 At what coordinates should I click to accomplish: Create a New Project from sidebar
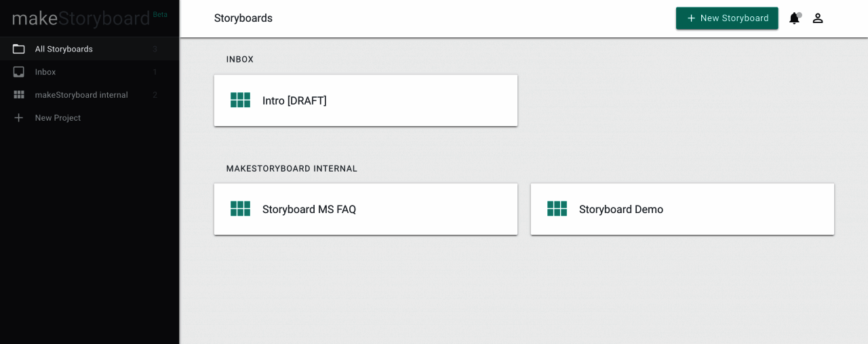pos(58,118)
